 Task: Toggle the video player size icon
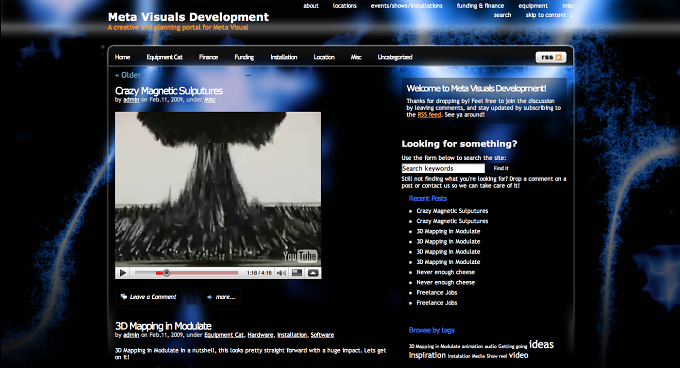297,273
